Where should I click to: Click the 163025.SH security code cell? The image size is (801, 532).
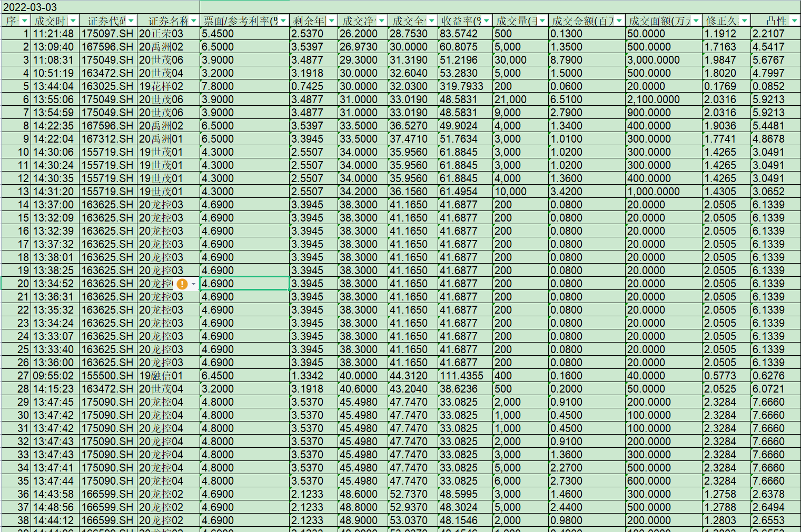click(x=108, y=86)
